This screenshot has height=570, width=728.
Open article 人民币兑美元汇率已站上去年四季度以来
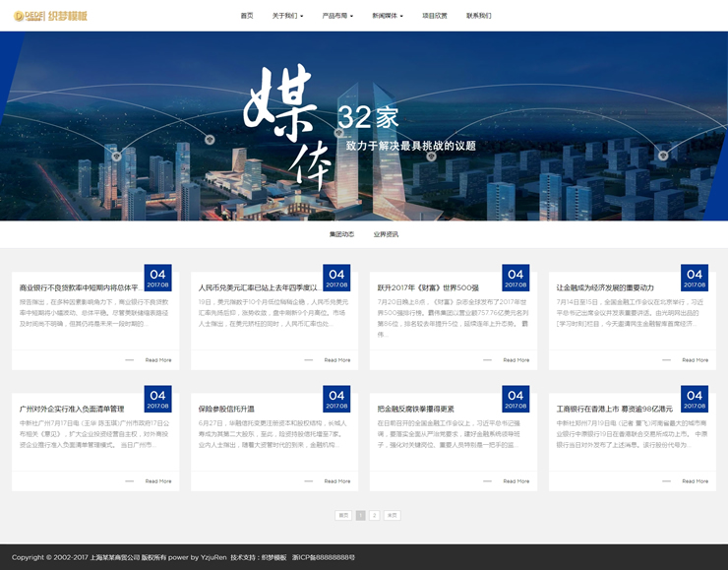coord(256,288)
